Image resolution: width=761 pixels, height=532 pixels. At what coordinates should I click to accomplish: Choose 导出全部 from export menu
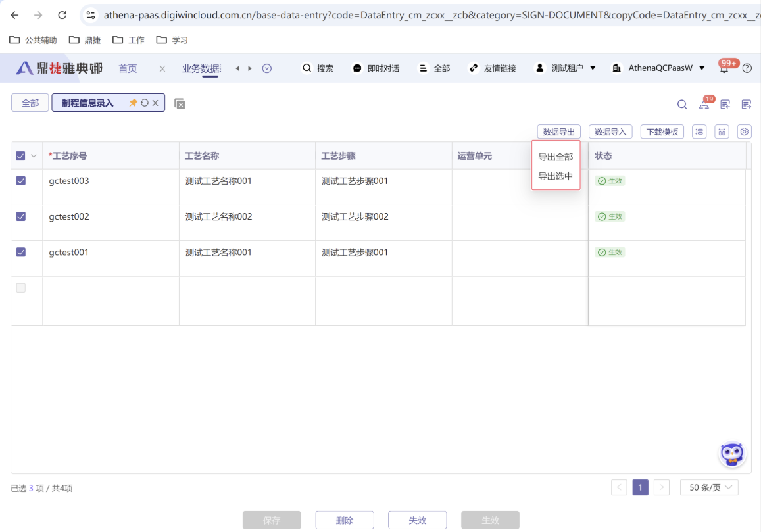(x=556, y=157)
